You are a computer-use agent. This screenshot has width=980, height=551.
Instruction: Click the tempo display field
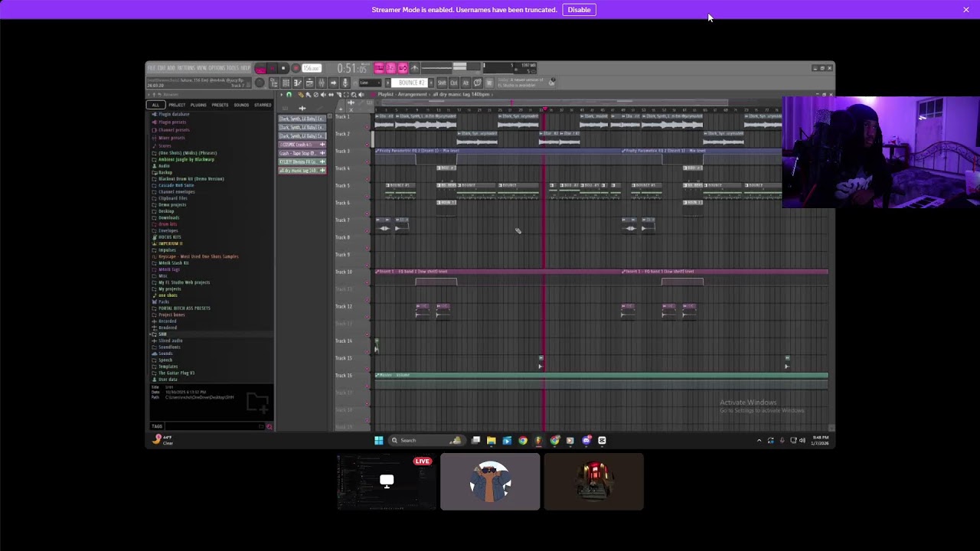point(312,68)
